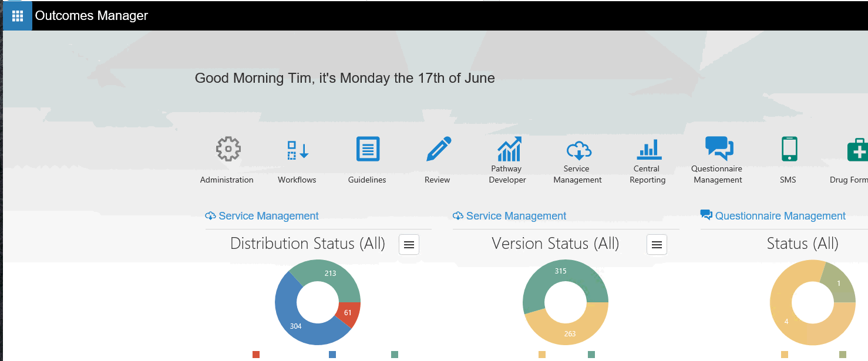Toggle the blue legend item under Distribution Status
Viewport: 868px width, 361px height.
click(332, 355)
